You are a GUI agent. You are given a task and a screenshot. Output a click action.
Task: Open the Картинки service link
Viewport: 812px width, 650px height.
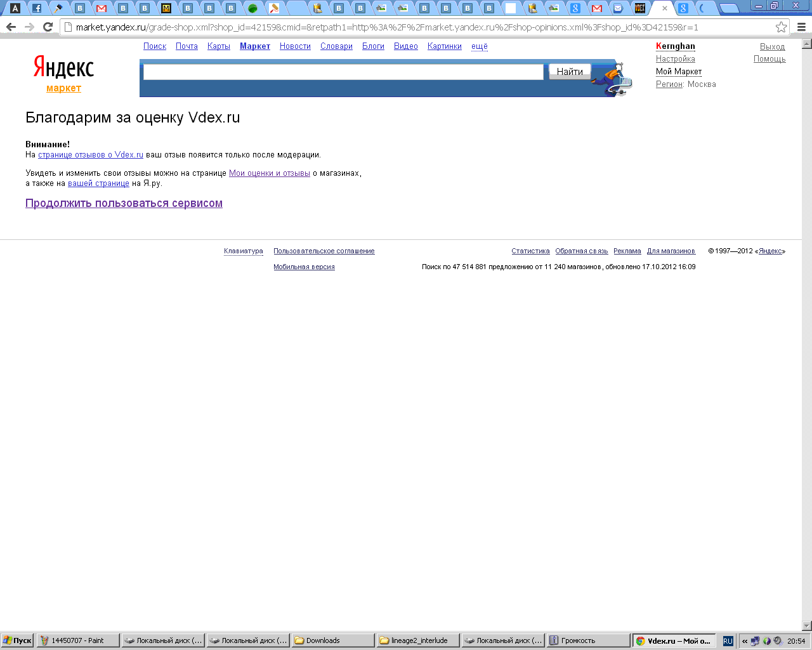coord(445,46)
